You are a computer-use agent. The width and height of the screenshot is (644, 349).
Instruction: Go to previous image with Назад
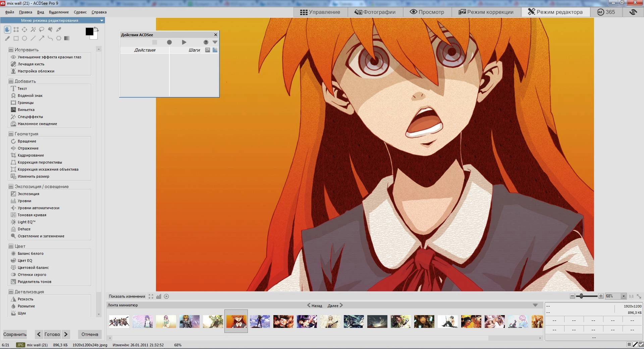click(x=315, y=305)
